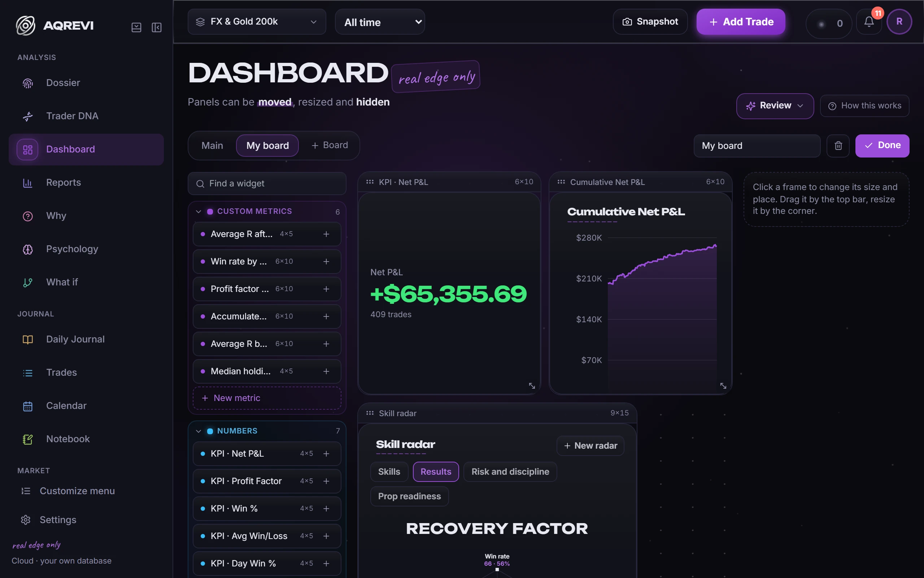Edit the My board name field
The height and width of the screenshot is (578, 924).
click(757, 146)
